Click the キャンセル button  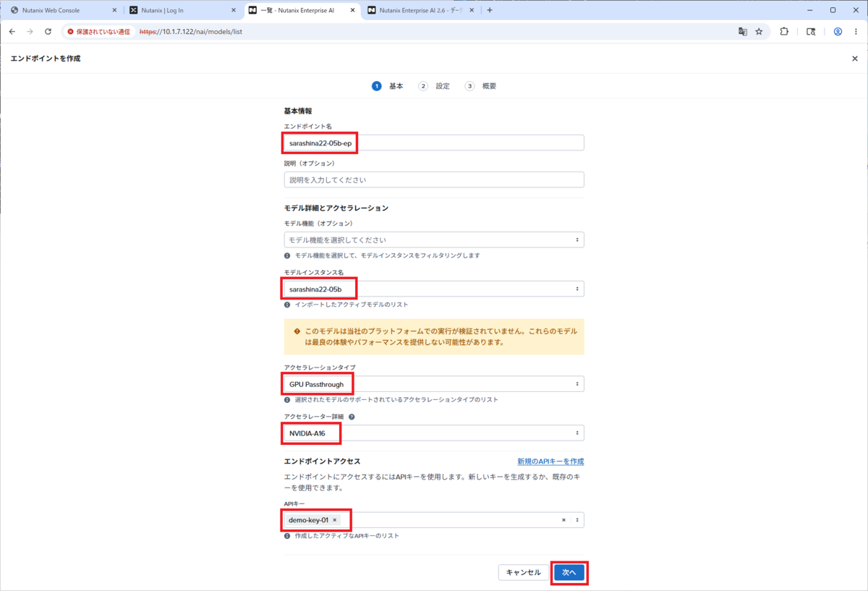(524, 572)
